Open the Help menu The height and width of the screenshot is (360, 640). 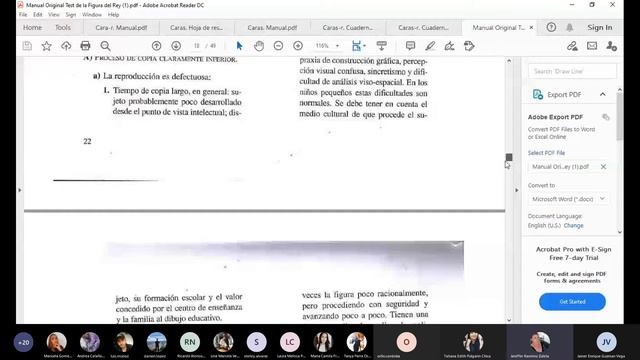point(113,14)
